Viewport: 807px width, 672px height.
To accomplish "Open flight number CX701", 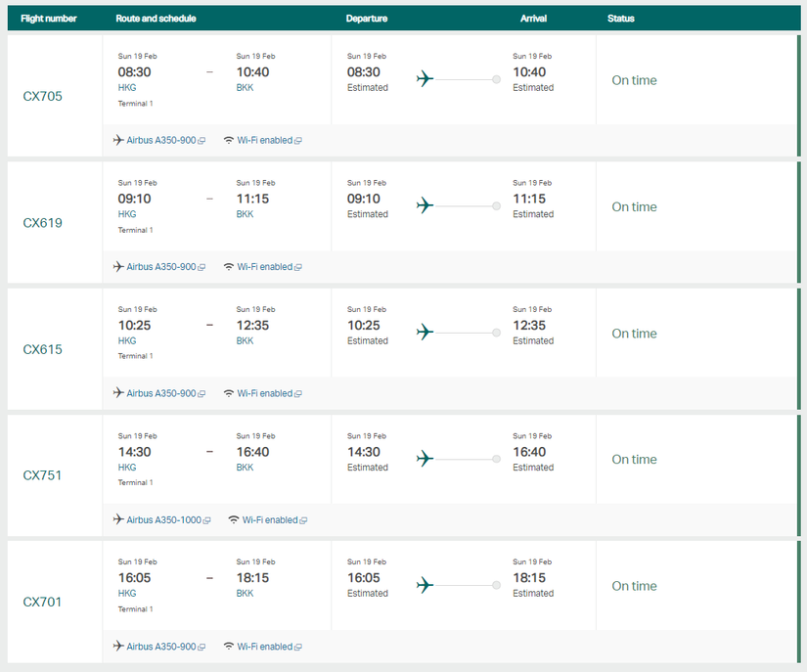I will 42,602.
